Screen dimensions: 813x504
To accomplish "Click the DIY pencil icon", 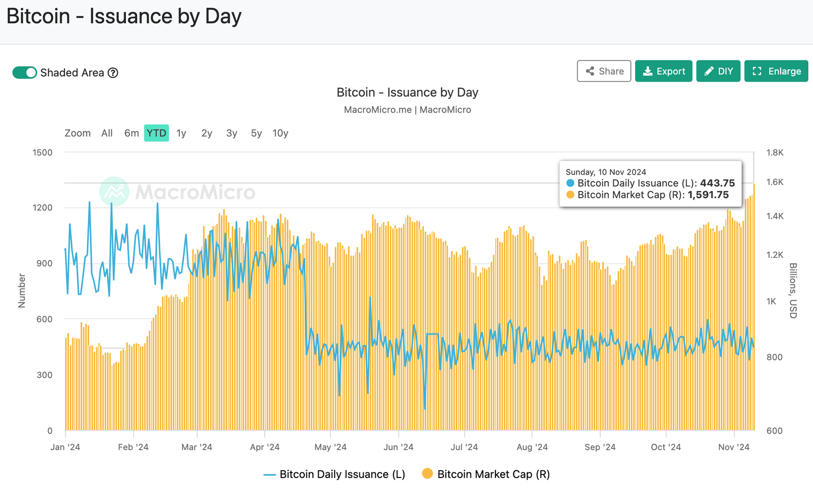I will [709, 71].
